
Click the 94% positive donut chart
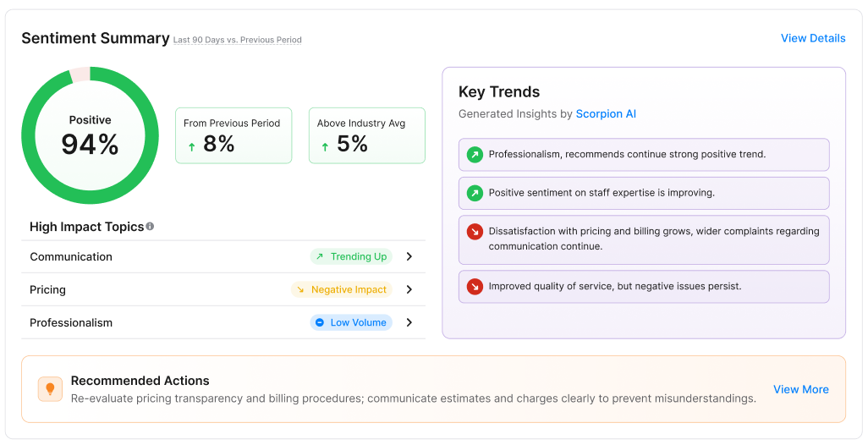click(x=90, y=135)
